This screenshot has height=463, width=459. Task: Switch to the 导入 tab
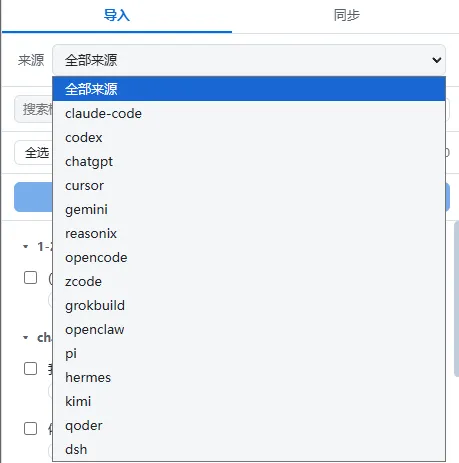pos(117,15)
